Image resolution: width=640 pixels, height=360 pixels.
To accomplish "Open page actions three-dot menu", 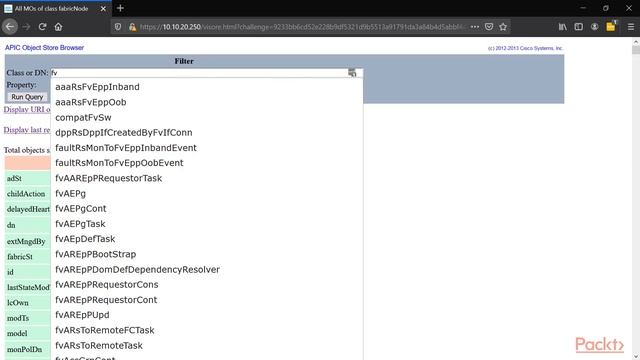I will click(474, 27).
